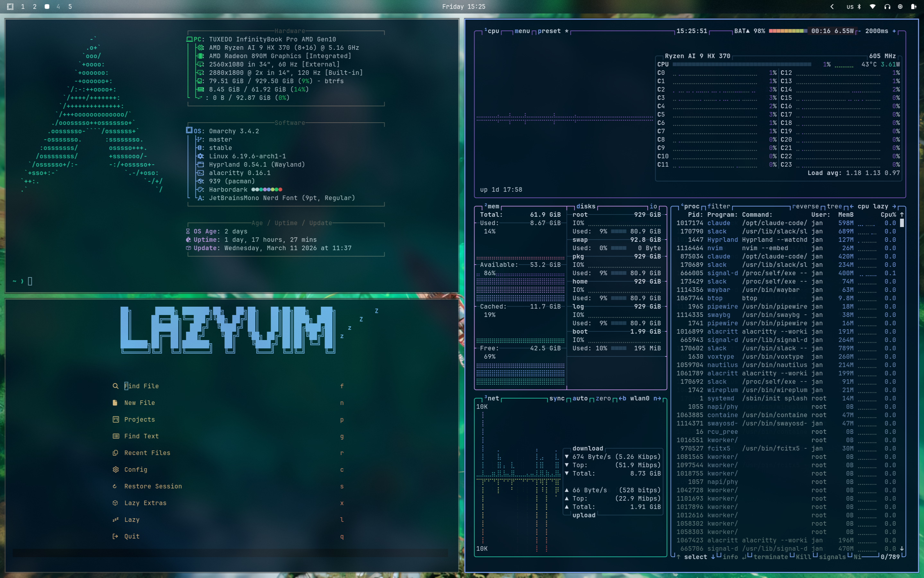Click the exit icon beside Quit
The image size is (924, 578).
tap(115, 536)
